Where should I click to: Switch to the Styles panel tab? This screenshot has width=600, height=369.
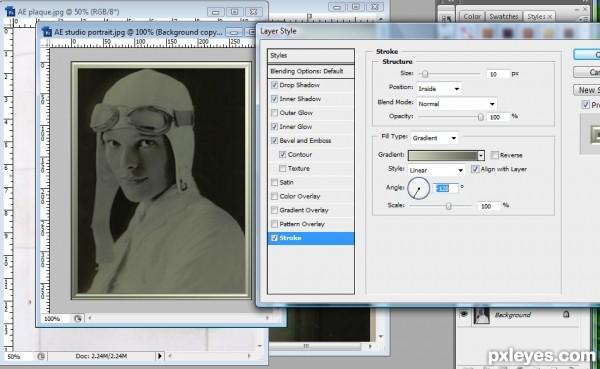click(539, 16)
